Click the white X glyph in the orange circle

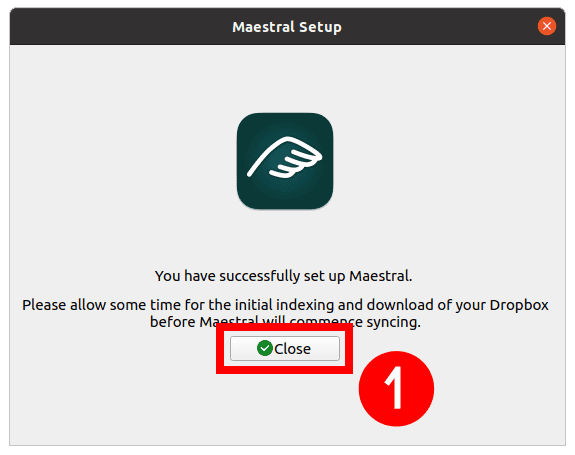click(x=547, y=26)
